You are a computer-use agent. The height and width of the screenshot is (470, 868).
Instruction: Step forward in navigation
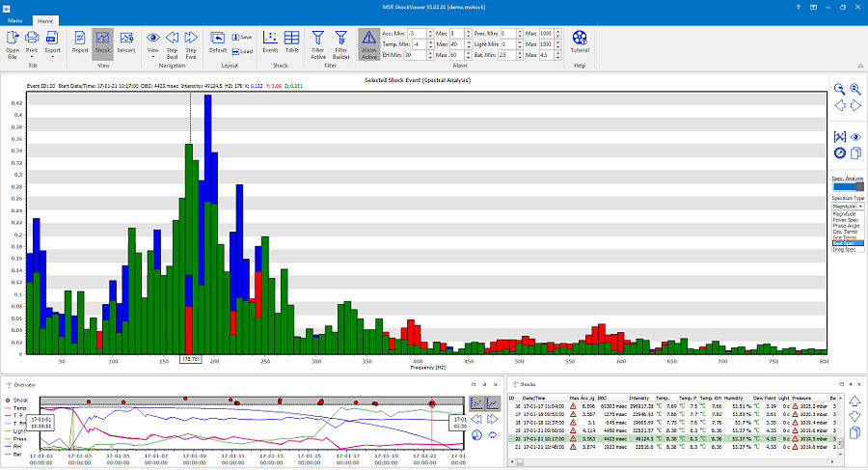[x=191, y=41]
